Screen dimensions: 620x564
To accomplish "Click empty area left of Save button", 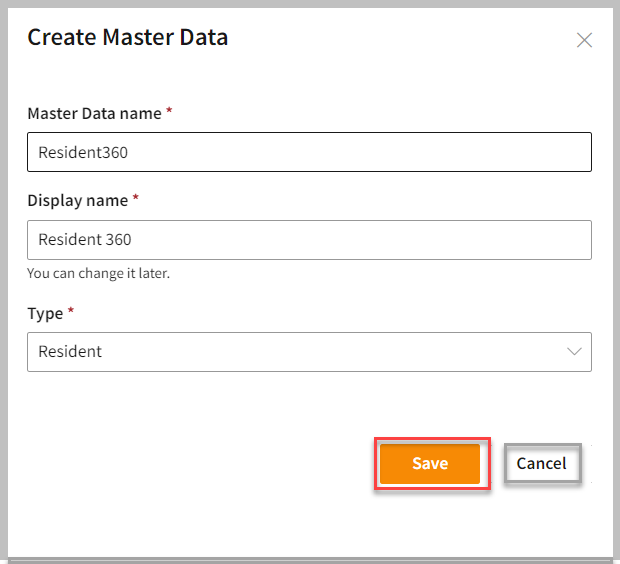I will coord(200,463).
